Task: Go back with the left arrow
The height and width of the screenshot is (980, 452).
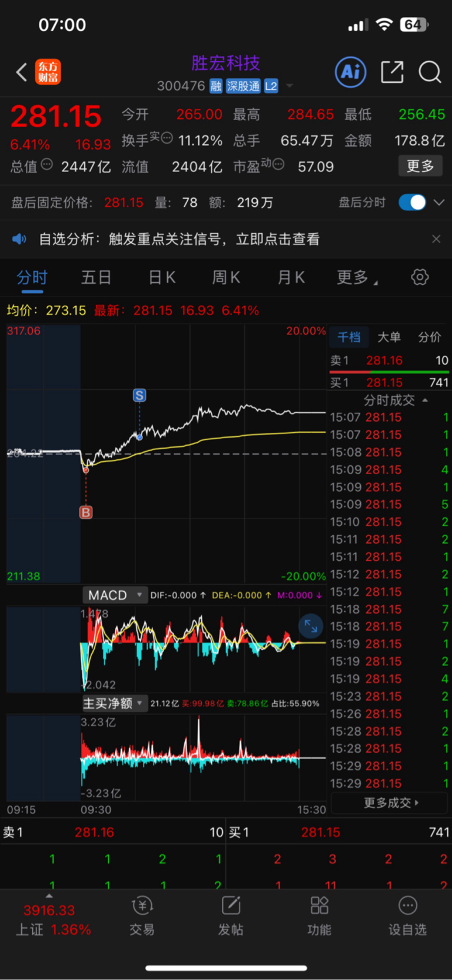Action: [x=21, y=72]
